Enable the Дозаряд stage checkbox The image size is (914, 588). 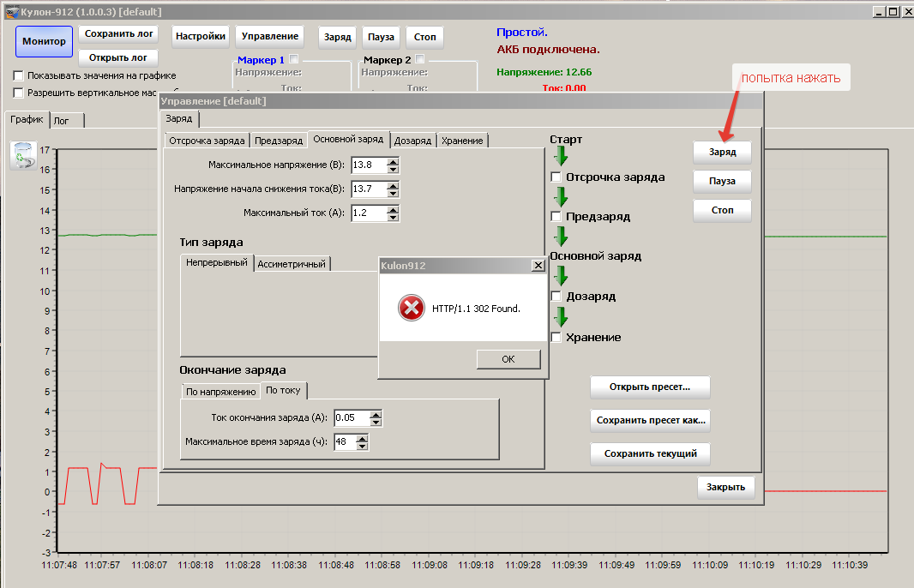[556, 297]
